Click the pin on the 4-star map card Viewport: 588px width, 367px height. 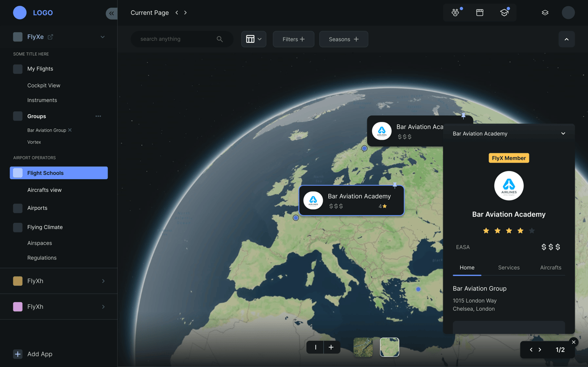[395, 185]
